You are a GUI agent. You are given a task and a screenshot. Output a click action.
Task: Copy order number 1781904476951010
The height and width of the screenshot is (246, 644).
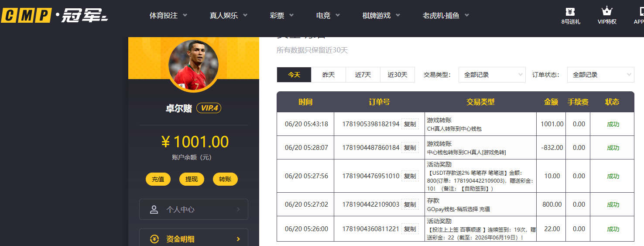point(410,176)
